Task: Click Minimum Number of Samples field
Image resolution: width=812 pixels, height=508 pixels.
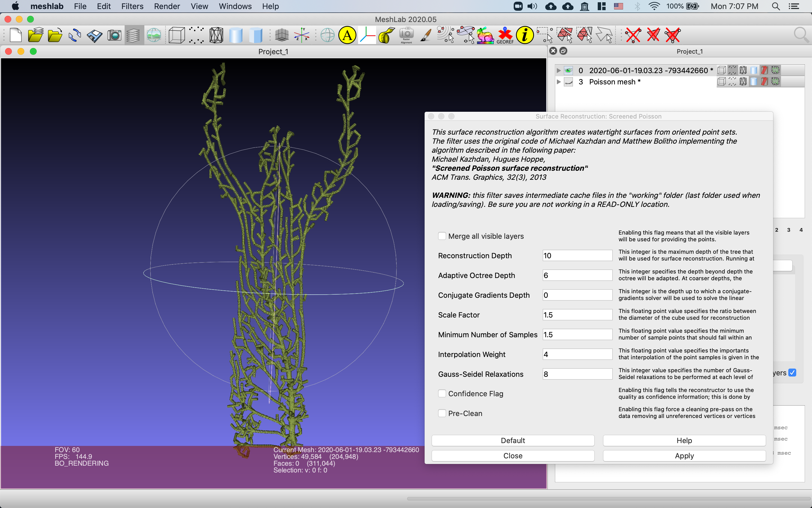Action: pyautogui.click(x=577, y=334)
